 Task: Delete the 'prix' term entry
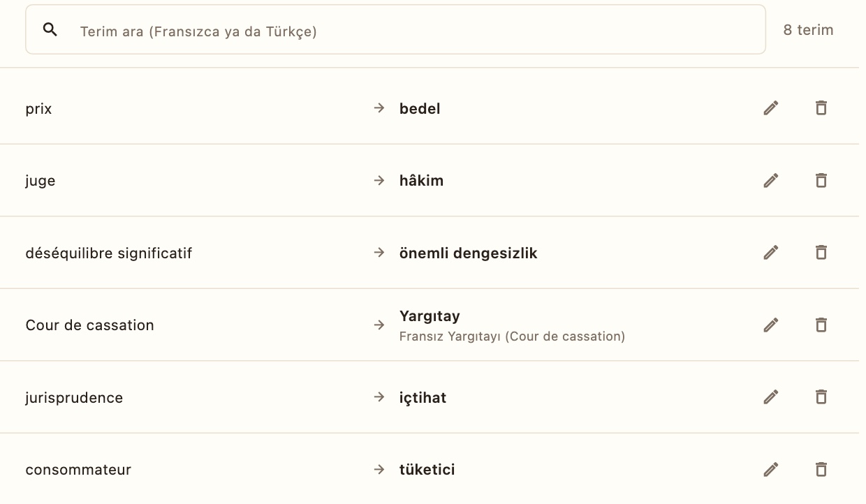click(x=821, y=108)
